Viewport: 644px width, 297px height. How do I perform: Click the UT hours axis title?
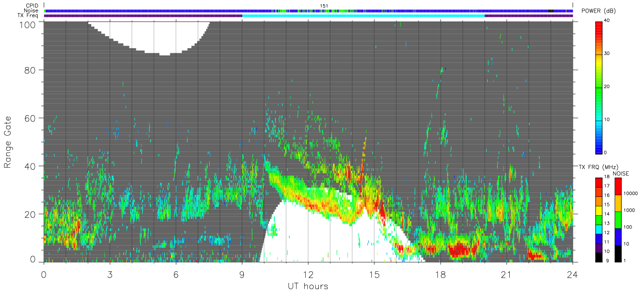[x=308, y=286]
